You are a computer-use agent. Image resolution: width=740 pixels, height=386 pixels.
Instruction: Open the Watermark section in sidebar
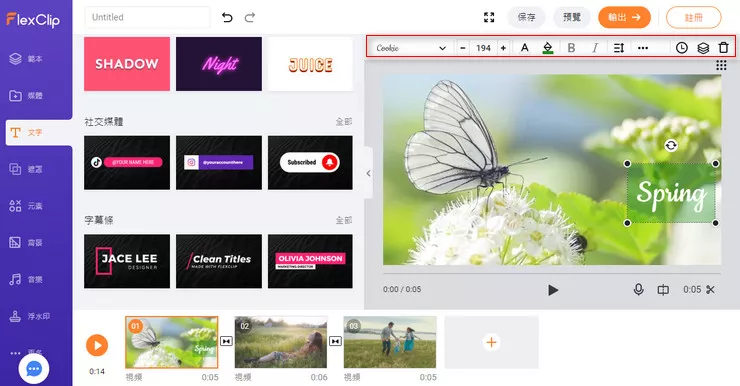coord(29,316)
